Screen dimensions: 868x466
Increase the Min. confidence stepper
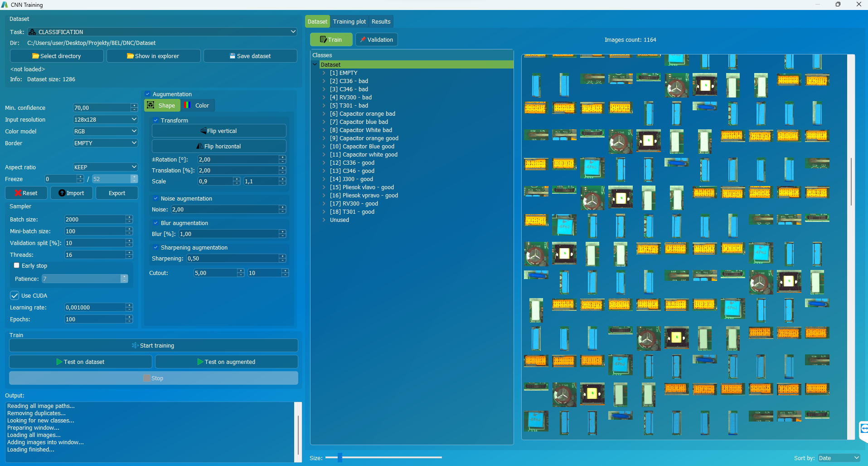pyautogui.click(x=134, y=105)
